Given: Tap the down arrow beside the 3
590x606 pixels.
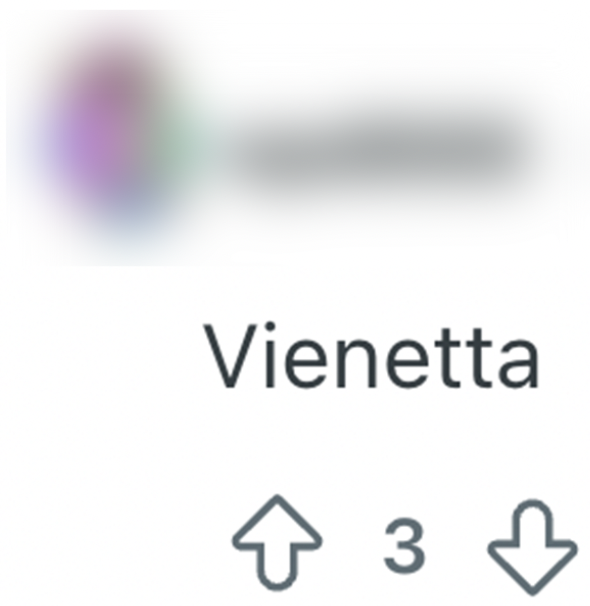Looking at the screenshot, I should point(532,547).
